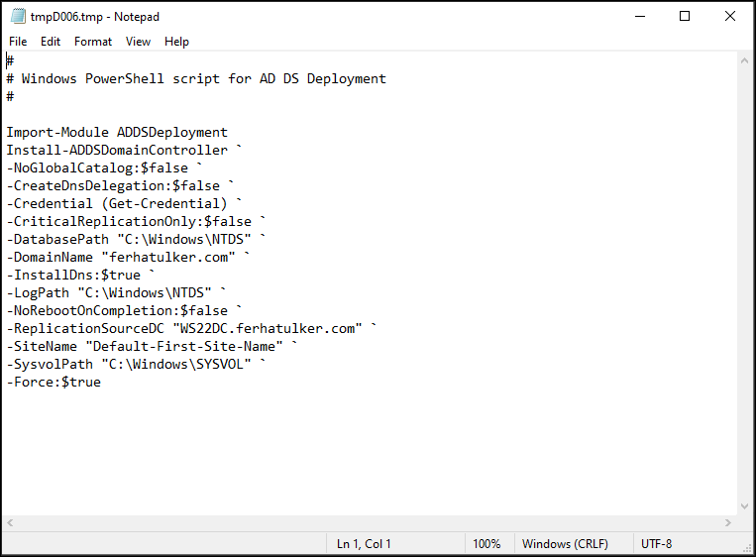Viewport: 756px width, 557px height.
Task: Open the File menu
Action: click(x=18, y=42)
